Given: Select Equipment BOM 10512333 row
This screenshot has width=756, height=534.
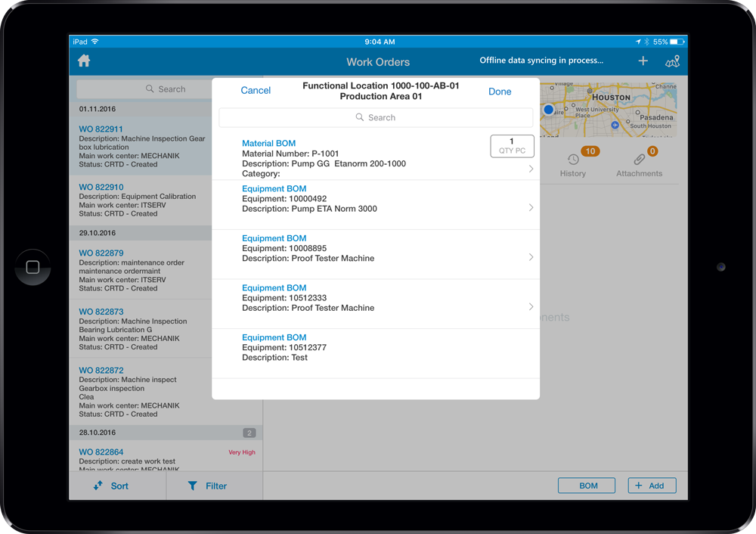Looking at the screenshot, I should pyautogui.click(x=376, y=304).
